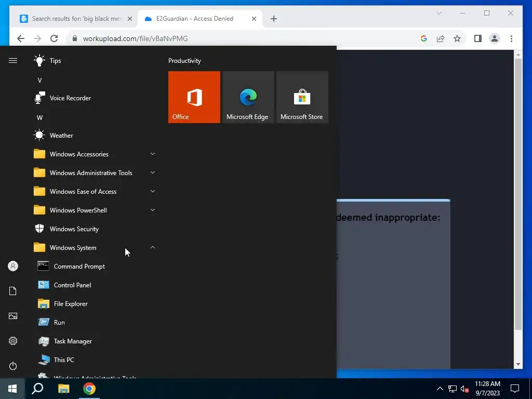The height and width of the screenshot is (399, 532).
Task: Switch to the 'Search results for' tab
Action: click(76, 19)
